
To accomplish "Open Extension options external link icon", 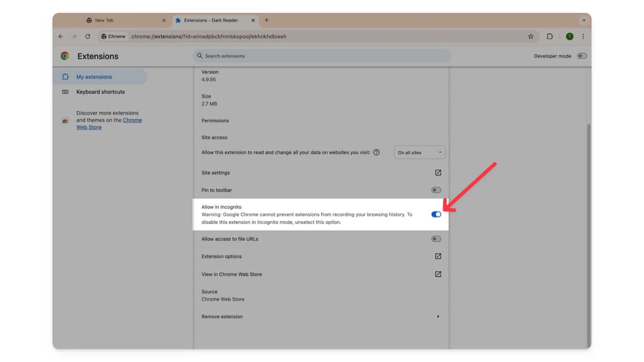I will coord(438,256).
